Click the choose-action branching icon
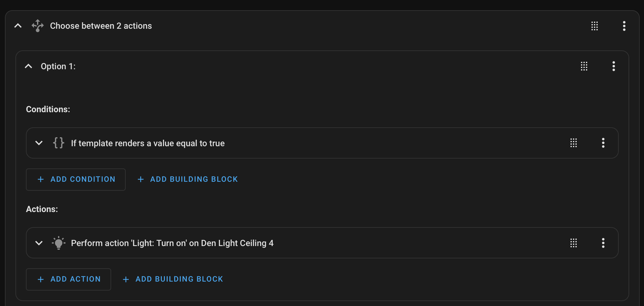The height and width of the screenshot is (306, 644). 38,26
